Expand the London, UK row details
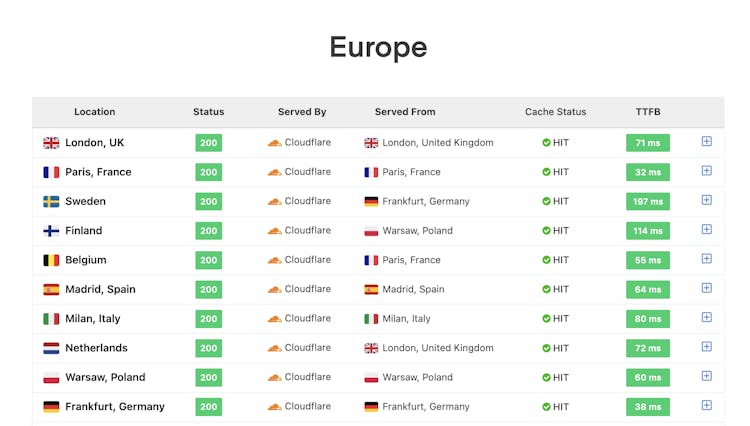Viewport: 750px width, 426px height. 706,142
